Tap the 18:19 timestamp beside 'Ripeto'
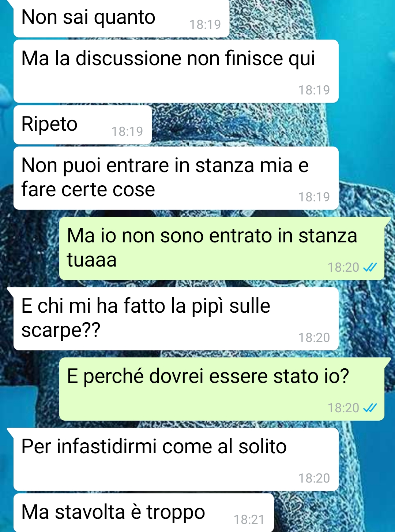The height and width of the screenshot is (532, 395). tap(127, 131)
